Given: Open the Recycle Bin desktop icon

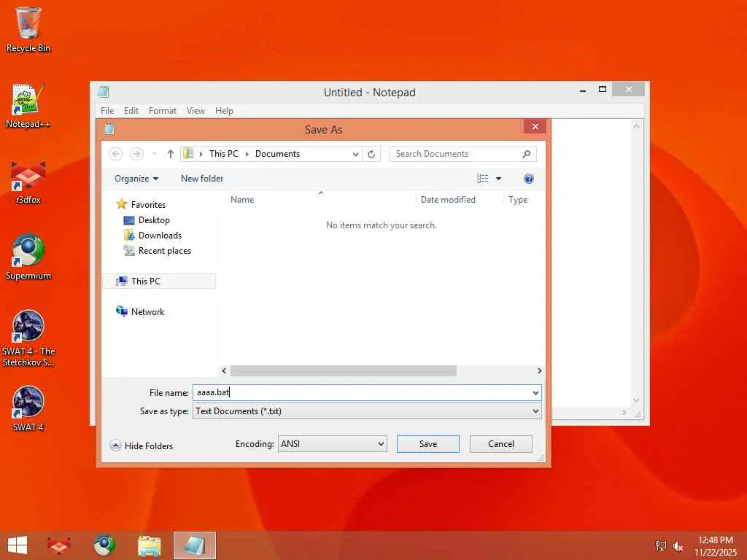Looking at the screenshot, I should point(28,29).
